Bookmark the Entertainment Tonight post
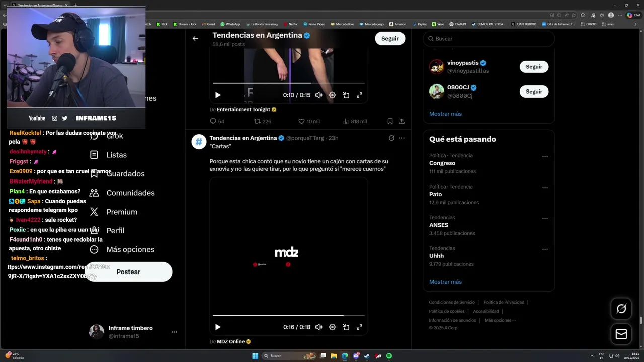The height and width of the screenshot is (362, 644). tap(390, 121)
